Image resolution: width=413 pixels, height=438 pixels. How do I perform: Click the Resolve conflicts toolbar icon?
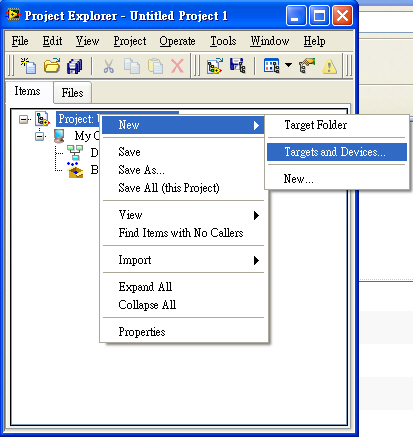(307, 66)
